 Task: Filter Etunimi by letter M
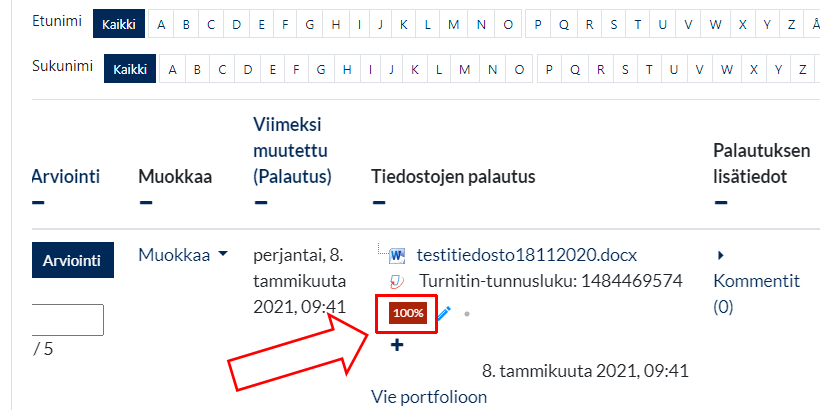(453, 22)
